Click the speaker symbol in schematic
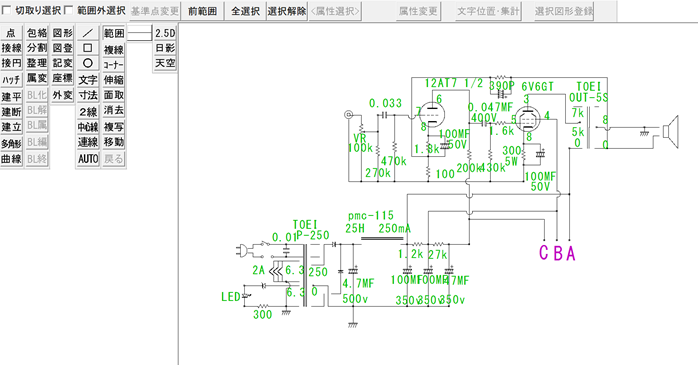Viewport: 698px width, 365px height. [670, 131]
